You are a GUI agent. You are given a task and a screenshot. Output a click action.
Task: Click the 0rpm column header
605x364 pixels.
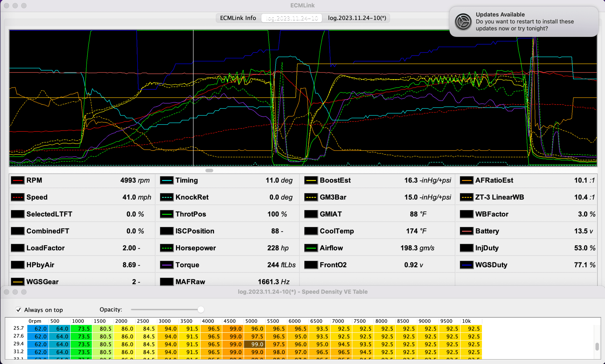point(35,321)
